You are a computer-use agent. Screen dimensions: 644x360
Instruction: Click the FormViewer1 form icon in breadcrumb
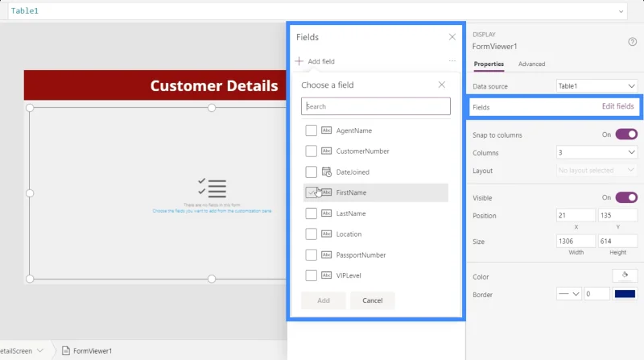tap(66, 350)
